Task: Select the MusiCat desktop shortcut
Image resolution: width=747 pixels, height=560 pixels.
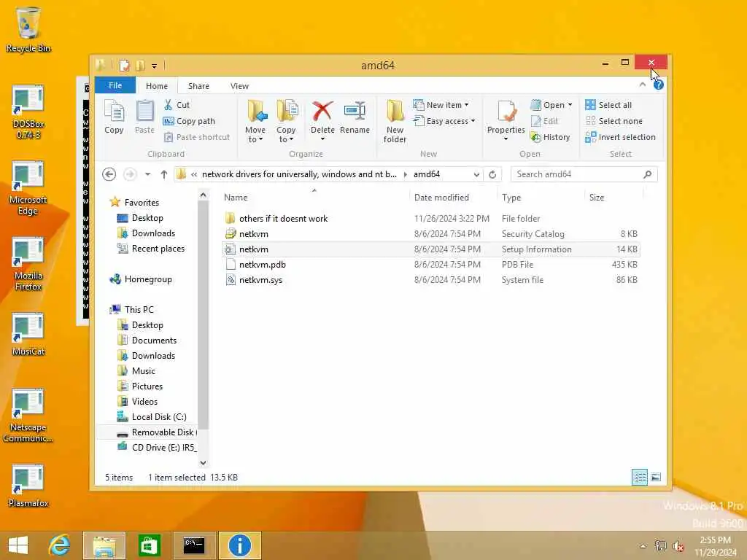Action: coord(28,334)
